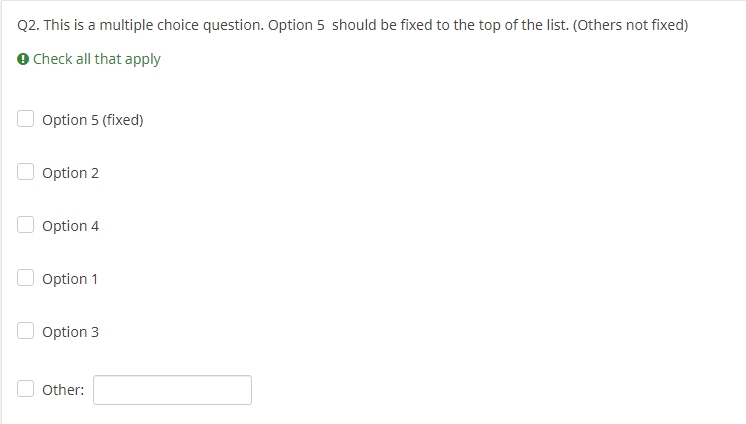Check the Option 4 box
Screen dimensions: 746x424
(26, 225)
